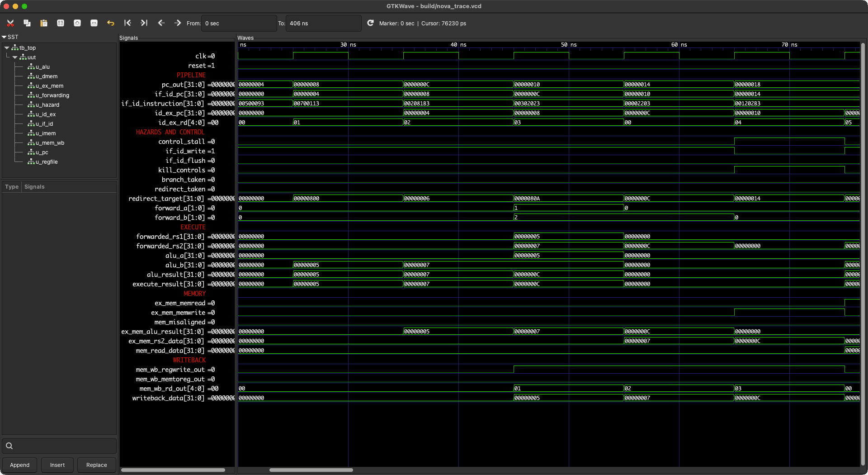Click the Append button
Viewport: 868px width, 475px height.
pos(19,465)
